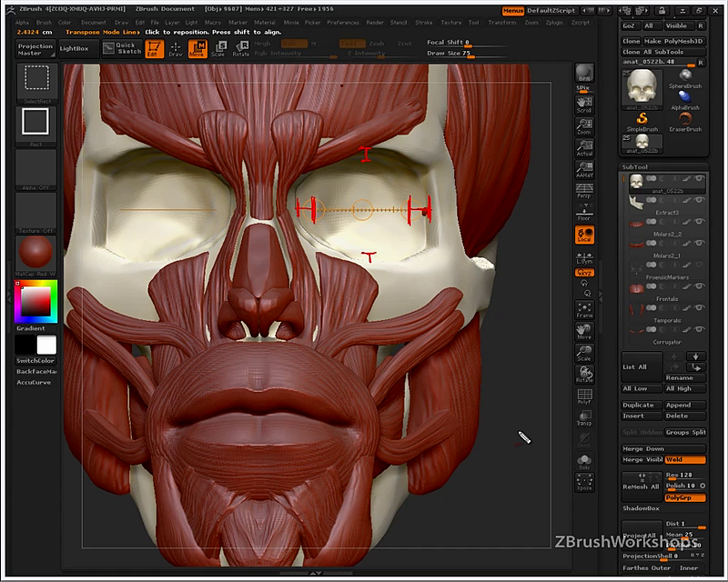
Task: Activate Edit mode button
Action: click(x=154, y=49)
